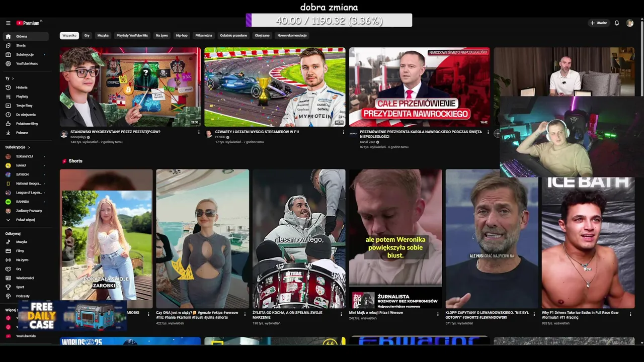Open YouTube Kids link

click(25, 336)
